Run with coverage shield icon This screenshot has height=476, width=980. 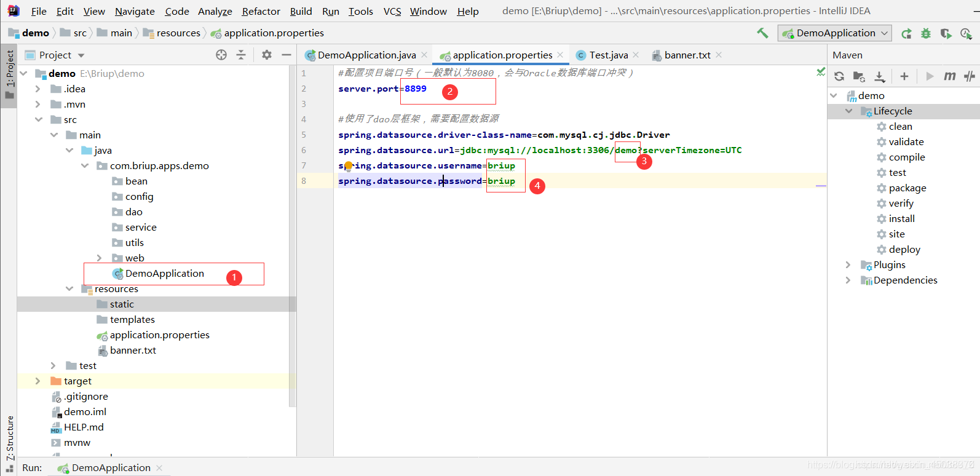(x=946, y=34)
